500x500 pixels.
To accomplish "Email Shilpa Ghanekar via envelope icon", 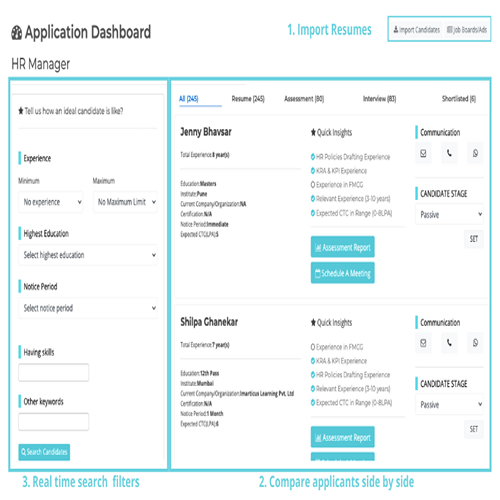I will click(423, 343).
